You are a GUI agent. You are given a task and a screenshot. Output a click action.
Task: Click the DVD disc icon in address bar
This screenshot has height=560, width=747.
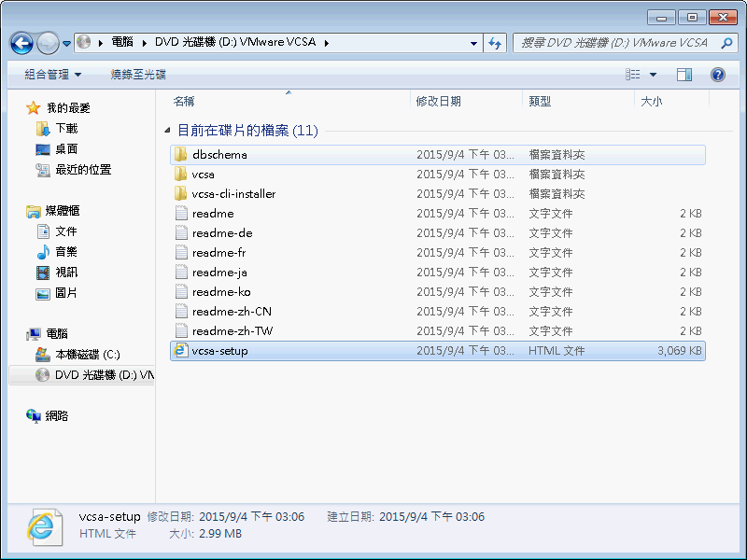coord(84,42)
